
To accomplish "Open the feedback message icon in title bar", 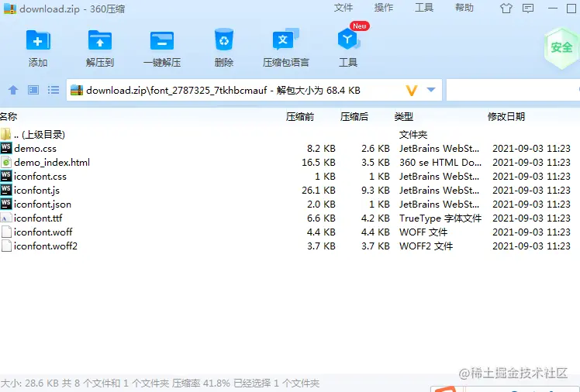I will click(528, 8).
